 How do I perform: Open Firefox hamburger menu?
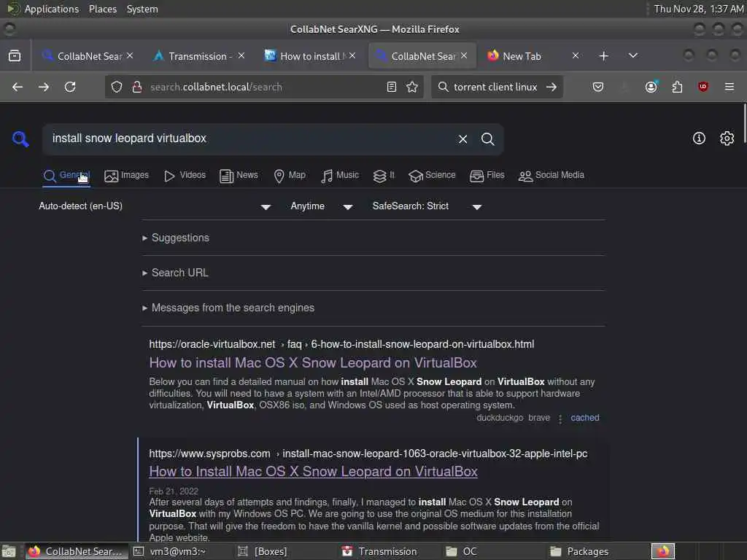click(x=729, y=87)
